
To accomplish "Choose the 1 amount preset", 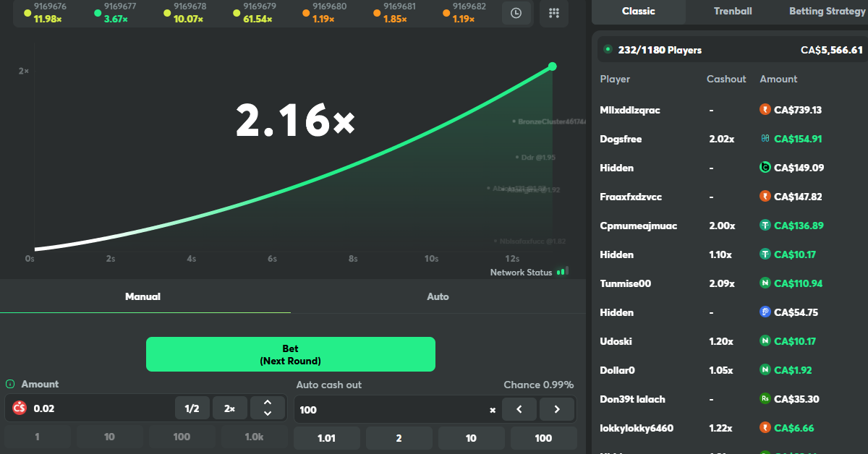I will point(38,437).
